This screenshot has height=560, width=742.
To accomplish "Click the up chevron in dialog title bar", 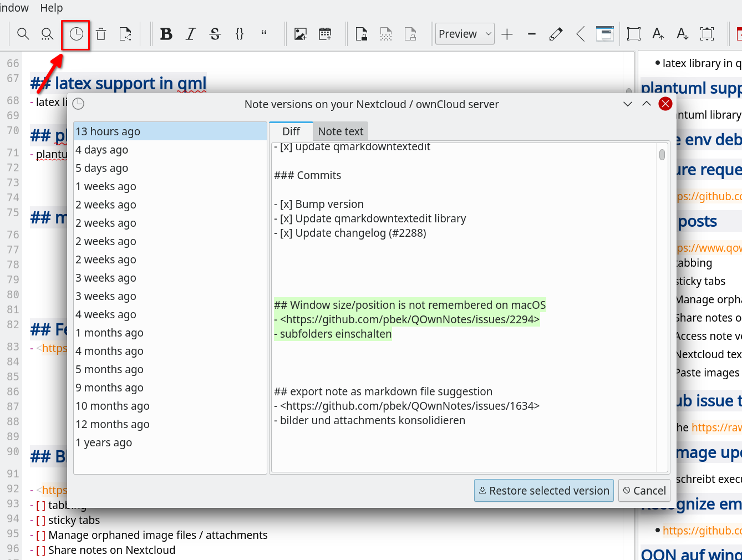I will point(647,104).
